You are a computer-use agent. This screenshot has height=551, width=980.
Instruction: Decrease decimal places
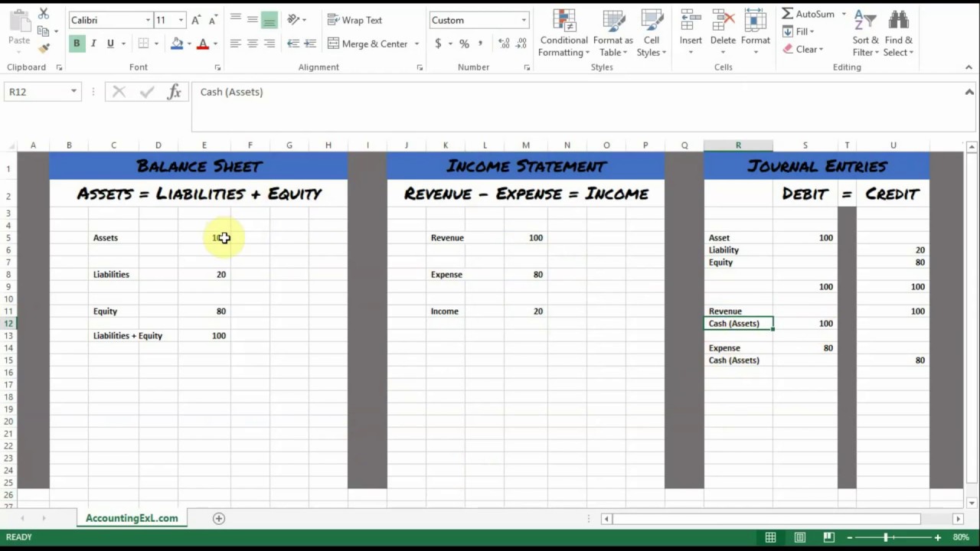tap(522, 44)
